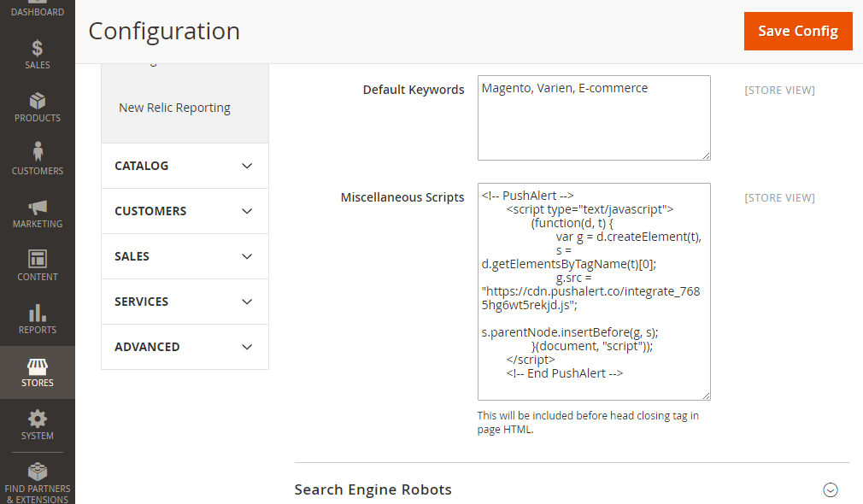Open the Customers person icon

point(38,151)
